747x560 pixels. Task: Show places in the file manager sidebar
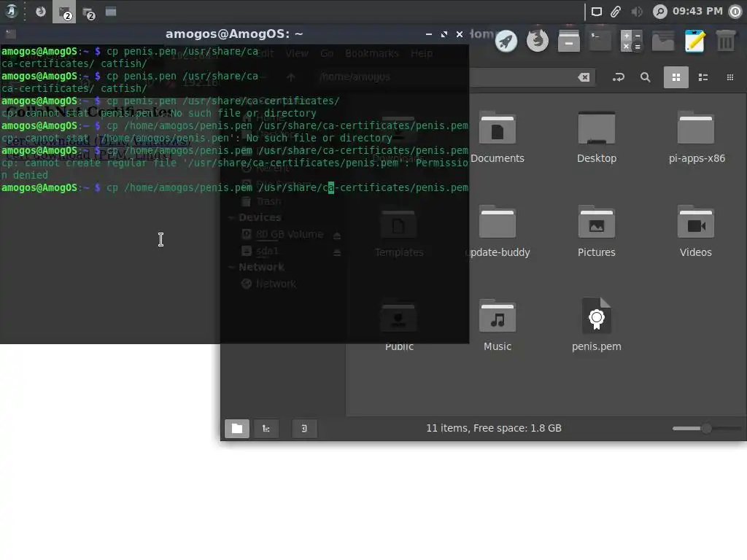pos(237,428)
